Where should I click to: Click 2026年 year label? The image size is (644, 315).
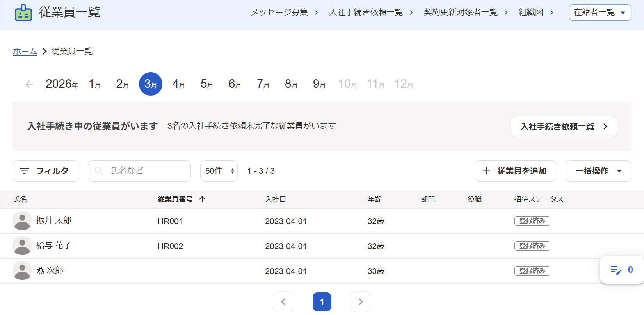point(62,84)
